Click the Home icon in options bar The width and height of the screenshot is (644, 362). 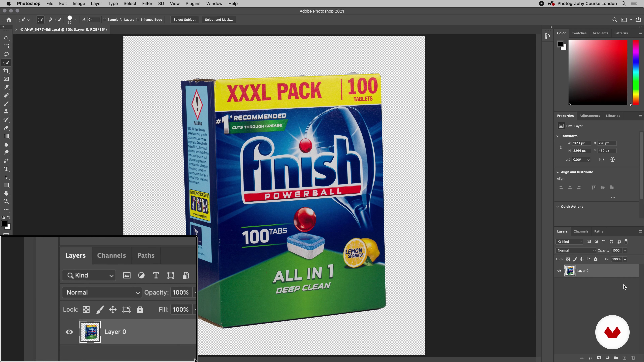(9, 20)
